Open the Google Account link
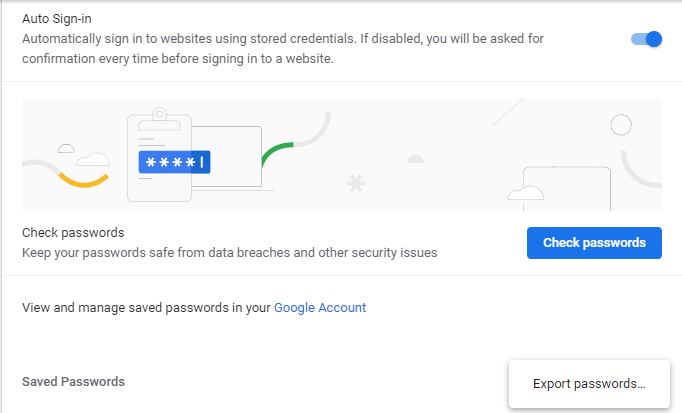Image resolution: width=682 pixels, height=413 pixels. [320, 308]
